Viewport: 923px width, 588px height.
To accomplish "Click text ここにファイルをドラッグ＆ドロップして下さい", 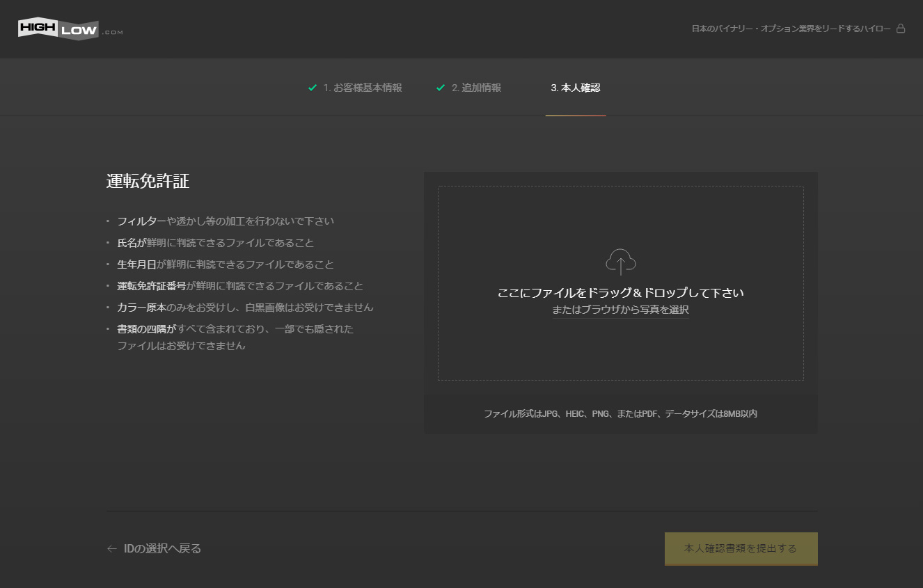I will pyautogui.click(x=621, y=293).
